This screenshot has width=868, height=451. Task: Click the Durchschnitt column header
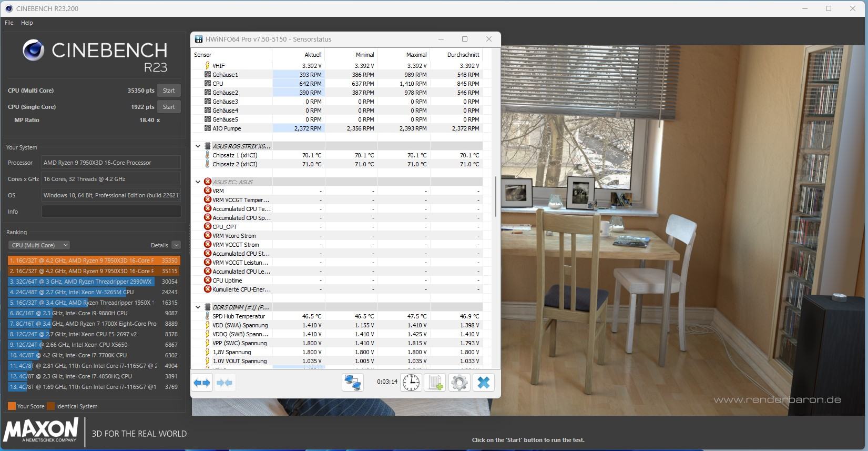tap(456, 55)
